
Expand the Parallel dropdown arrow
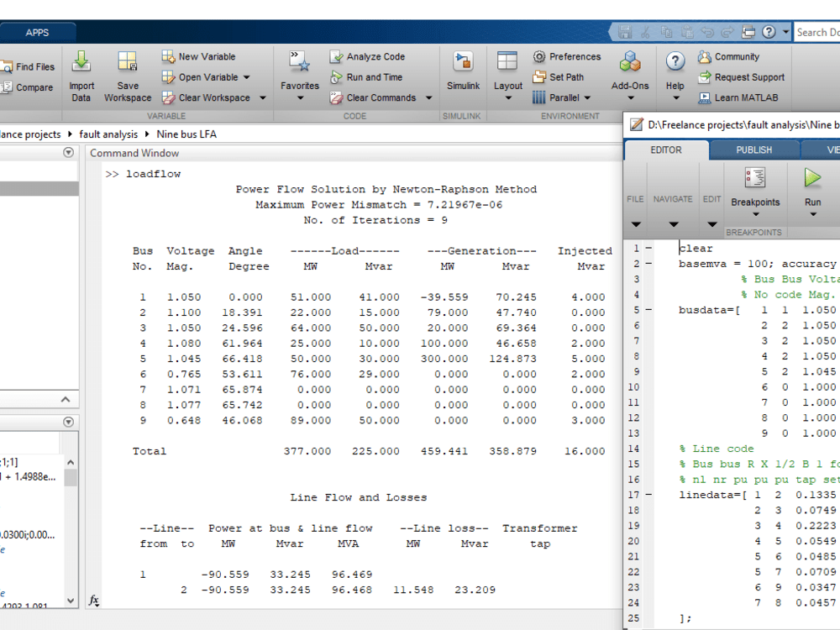(x=587, y=98)
